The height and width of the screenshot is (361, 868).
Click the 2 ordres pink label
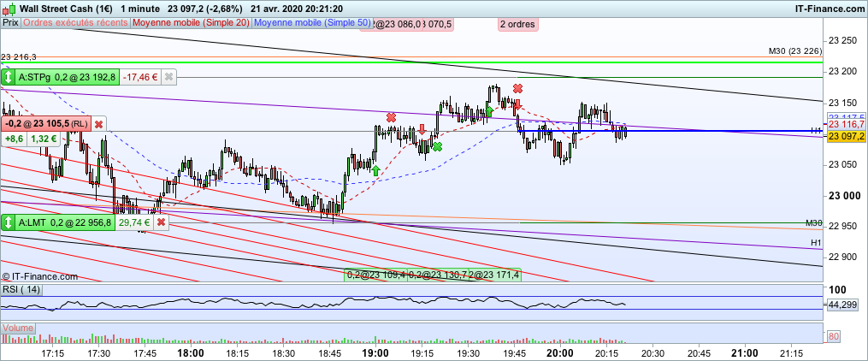(517, 24)
